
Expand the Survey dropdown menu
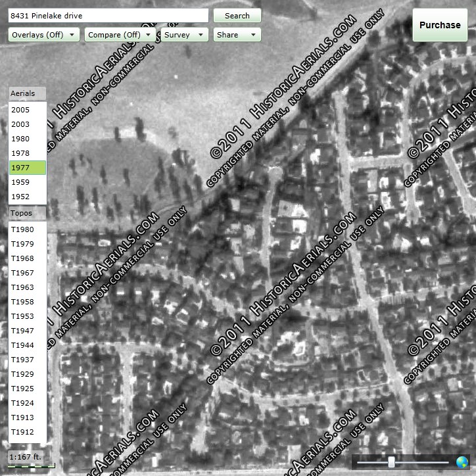point(185,35)
